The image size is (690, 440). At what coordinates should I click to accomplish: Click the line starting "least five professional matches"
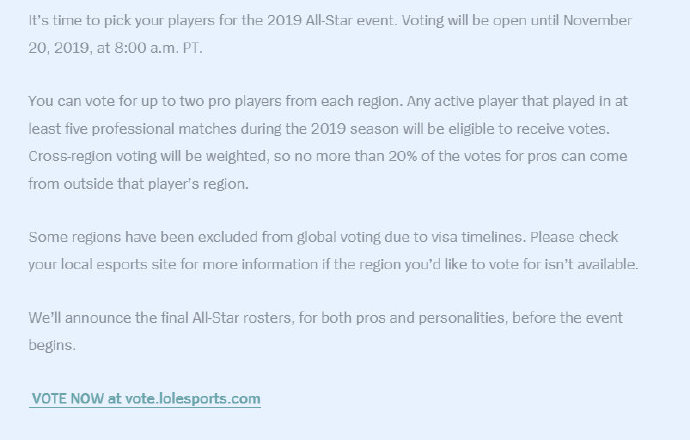(x=319, y=129)
